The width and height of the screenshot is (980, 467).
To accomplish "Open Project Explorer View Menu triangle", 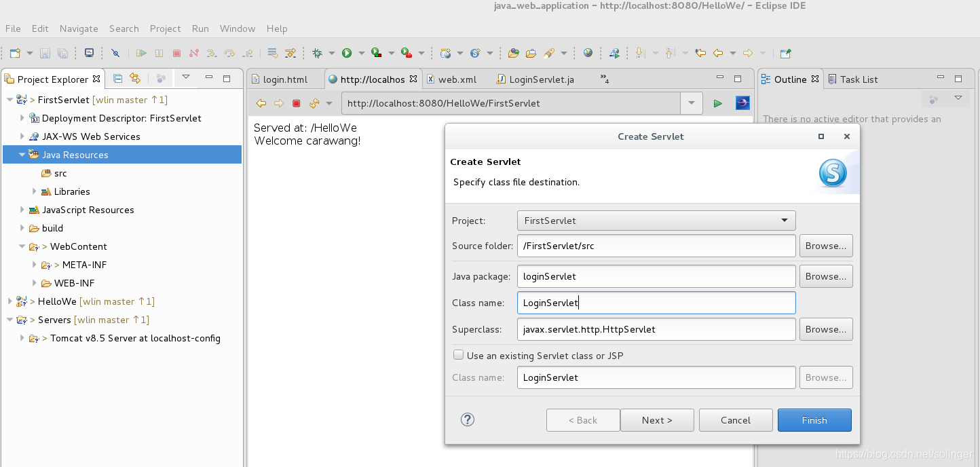I will point(185,77).
